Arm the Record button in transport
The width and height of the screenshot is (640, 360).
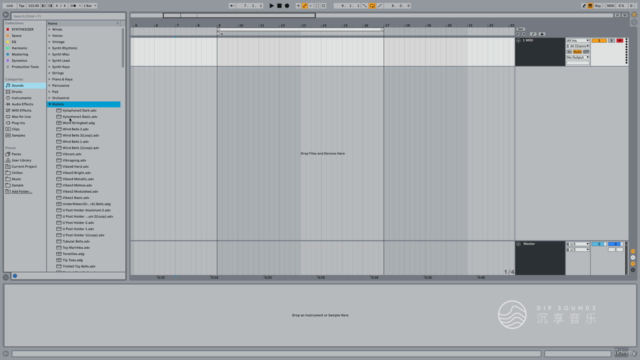(x=287, y=6)
